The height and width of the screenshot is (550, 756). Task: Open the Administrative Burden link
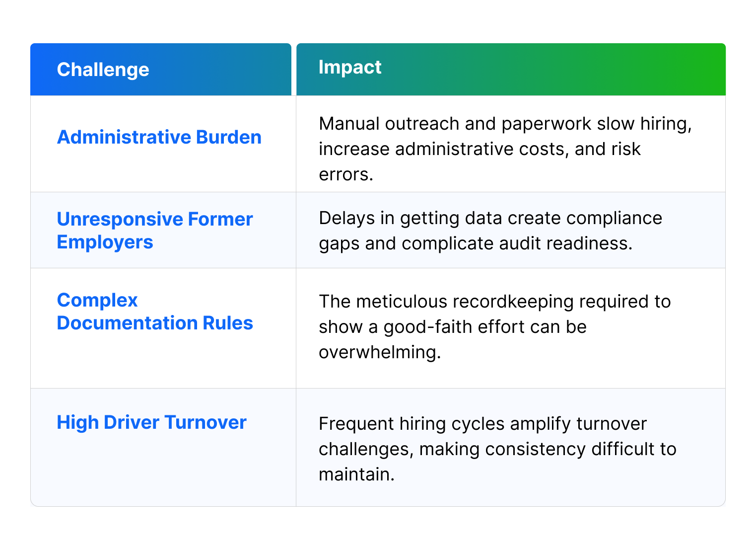click(159, 137)
